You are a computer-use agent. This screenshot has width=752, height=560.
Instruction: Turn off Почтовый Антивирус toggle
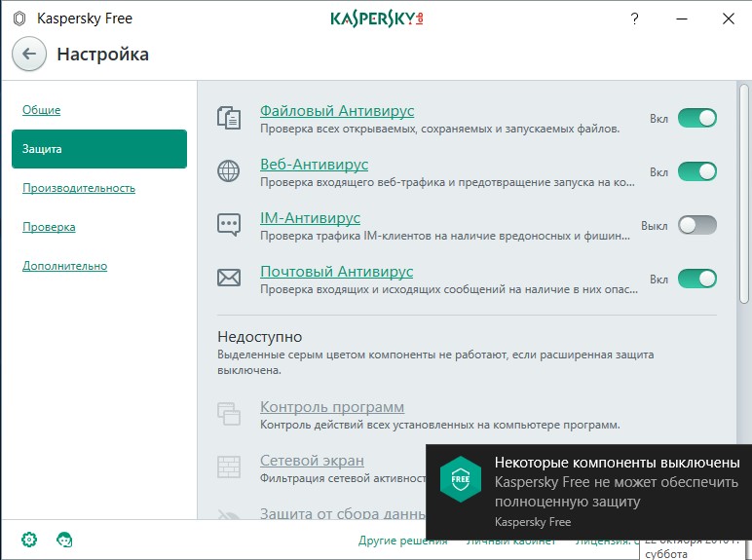pyautogui.click(x=696, y=279)
